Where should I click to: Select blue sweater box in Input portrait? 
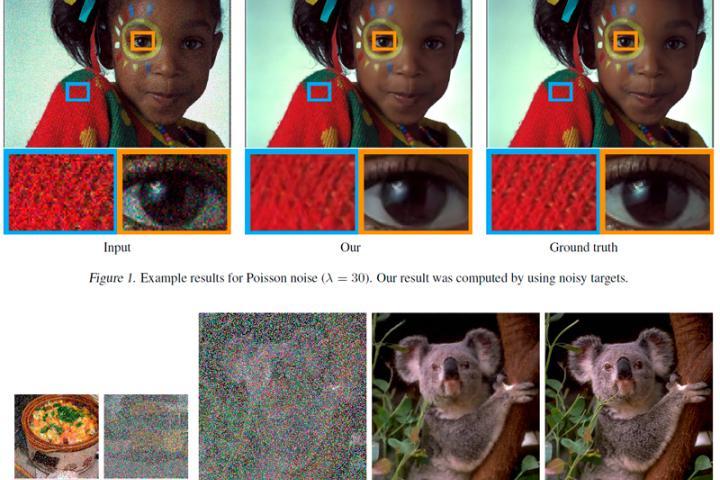coord(78,91)
